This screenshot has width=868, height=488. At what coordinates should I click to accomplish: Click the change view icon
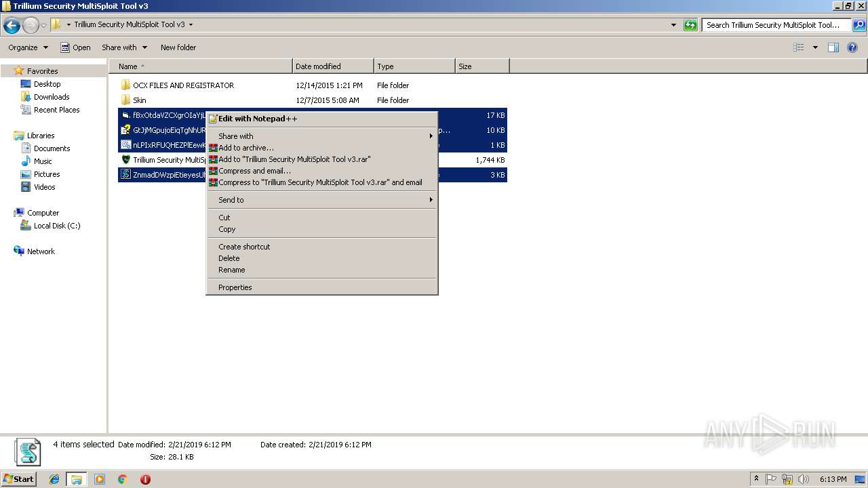799,47
